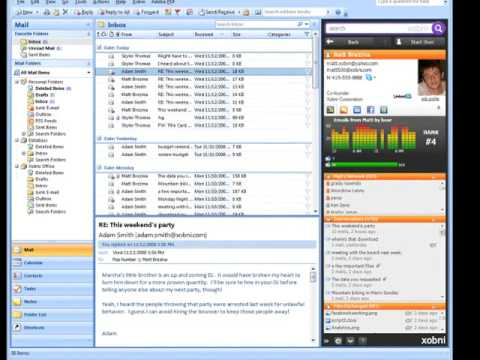The height and width of the screenshot is (360, 480).
Task: Open the Edit menu
Action: click(35, 2)
